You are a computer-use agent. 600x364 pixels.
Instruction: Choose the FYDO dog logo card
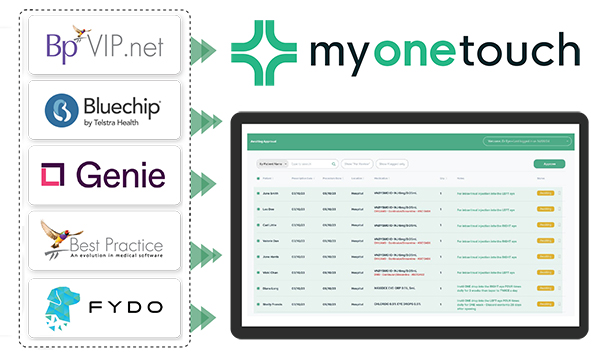(104, 309)
